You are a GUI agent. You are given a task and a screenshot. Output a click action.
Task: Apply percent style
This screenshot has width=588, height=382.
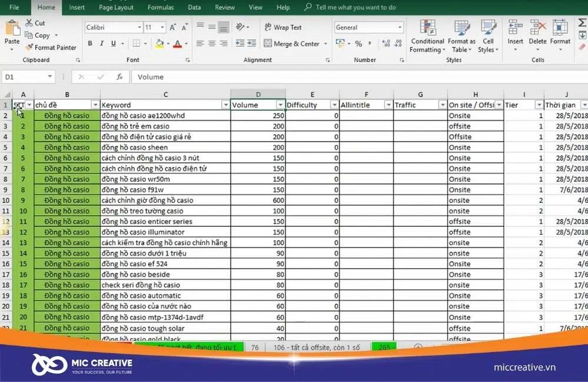click(x=359, y=44)
